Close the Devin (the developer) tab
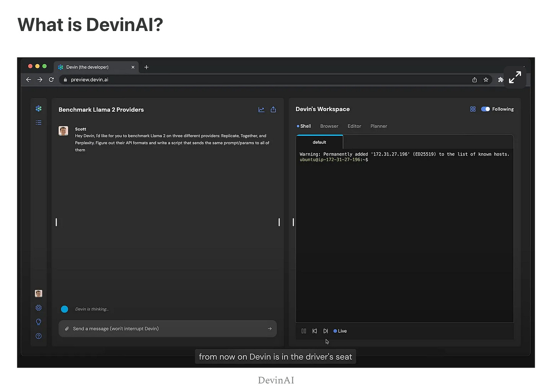Screen dimensions: 557x392 tap(133, 67)
